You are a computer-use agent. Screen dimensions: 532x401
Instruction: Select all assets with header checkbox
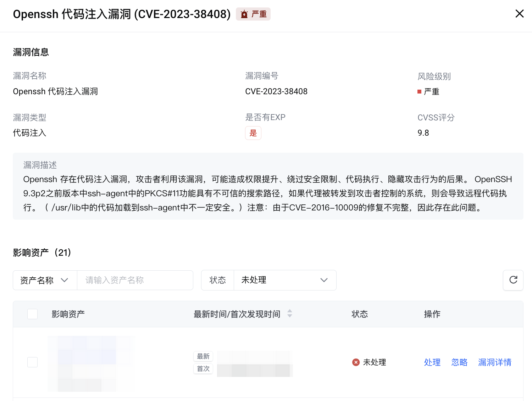33,314
